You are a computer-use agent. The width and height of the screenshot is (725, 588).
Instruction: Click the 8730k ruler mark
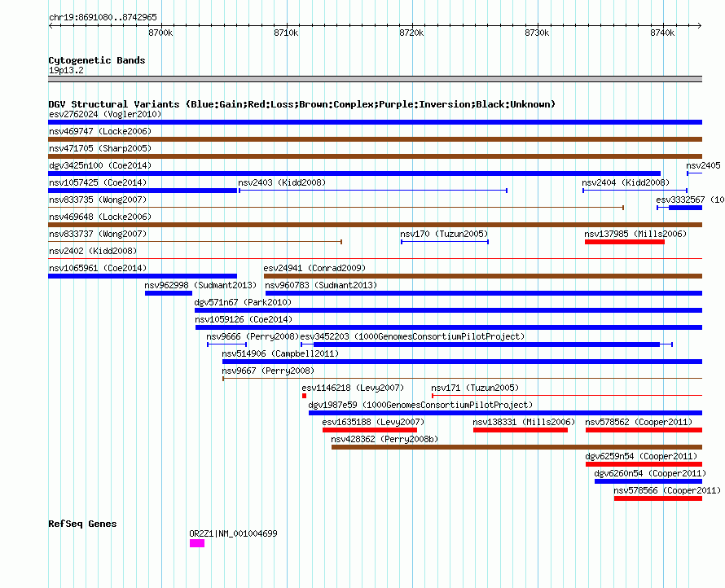[x=537, y=33]
